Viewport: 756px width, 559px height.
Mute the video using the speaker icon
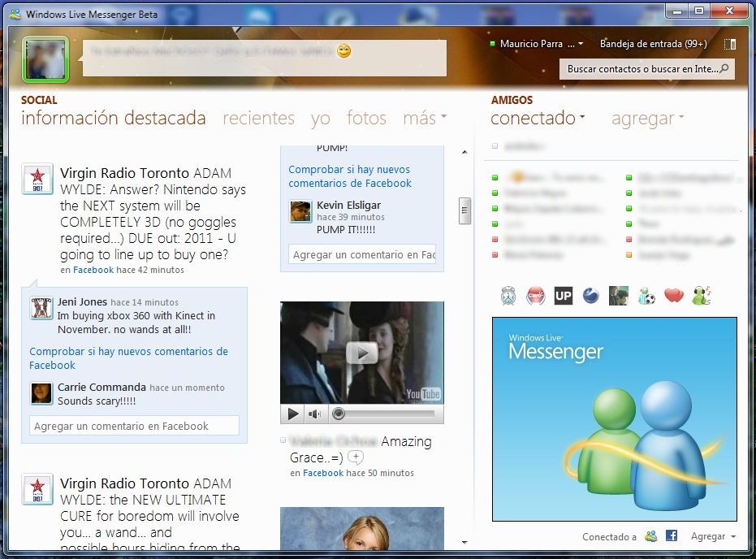[314, 414]
